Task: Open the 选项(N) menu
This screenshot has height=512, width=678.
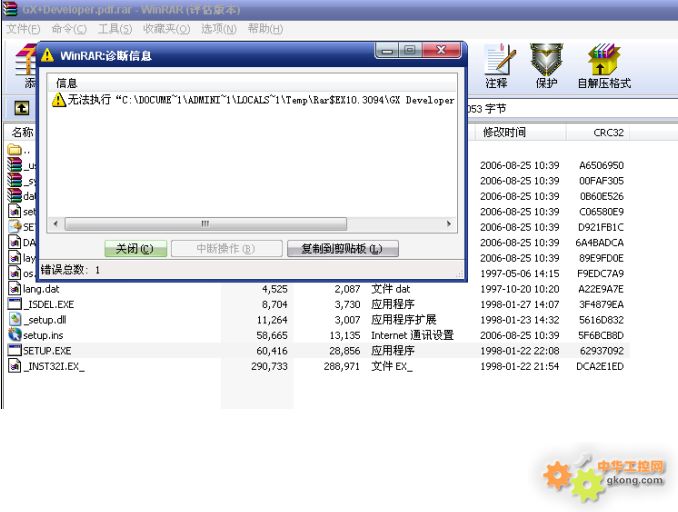Action: (219, 29)
